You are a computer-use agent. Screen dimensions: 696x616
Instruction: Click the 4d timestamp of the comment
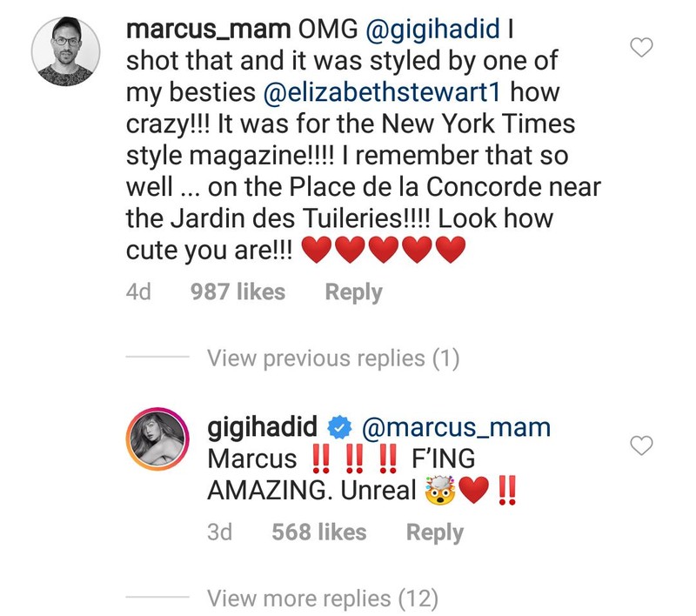pos(138,292)
